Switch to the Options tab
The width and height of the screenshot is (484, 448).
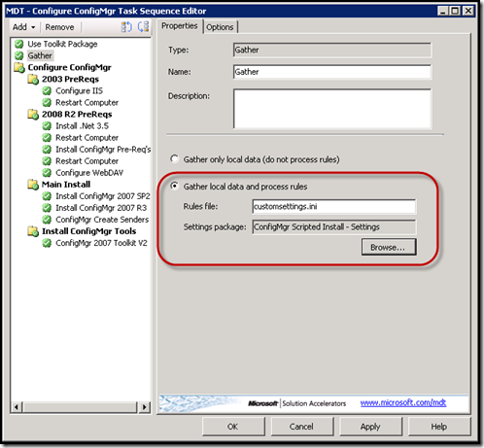[x=220, y=27]
